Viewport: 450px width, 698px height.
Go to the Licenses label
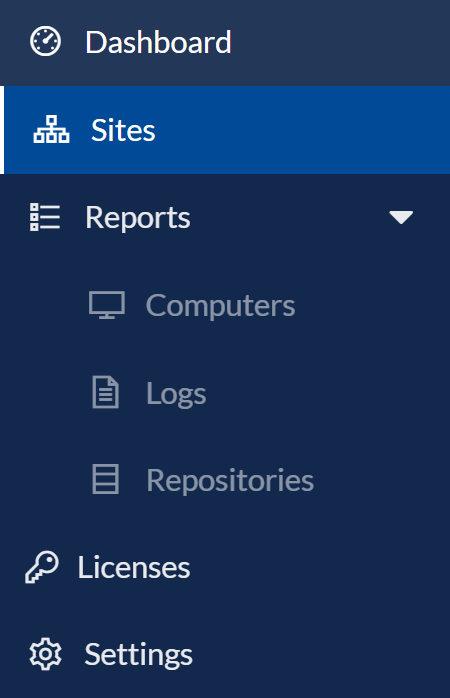pos(134,568)
